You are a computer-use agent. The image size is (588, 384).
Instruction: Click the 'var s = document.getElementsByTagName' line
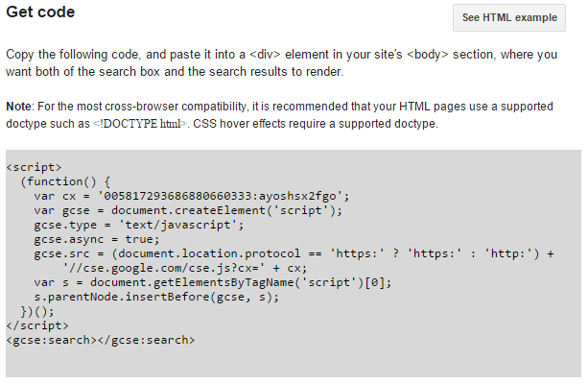[213, 282]
